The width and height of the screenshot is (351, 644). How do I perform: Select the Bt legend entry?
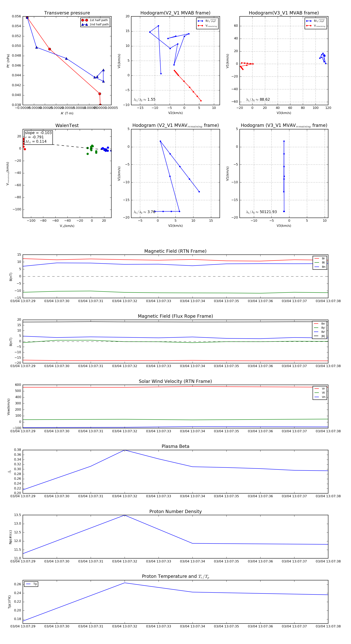click(x=320, y=262)
